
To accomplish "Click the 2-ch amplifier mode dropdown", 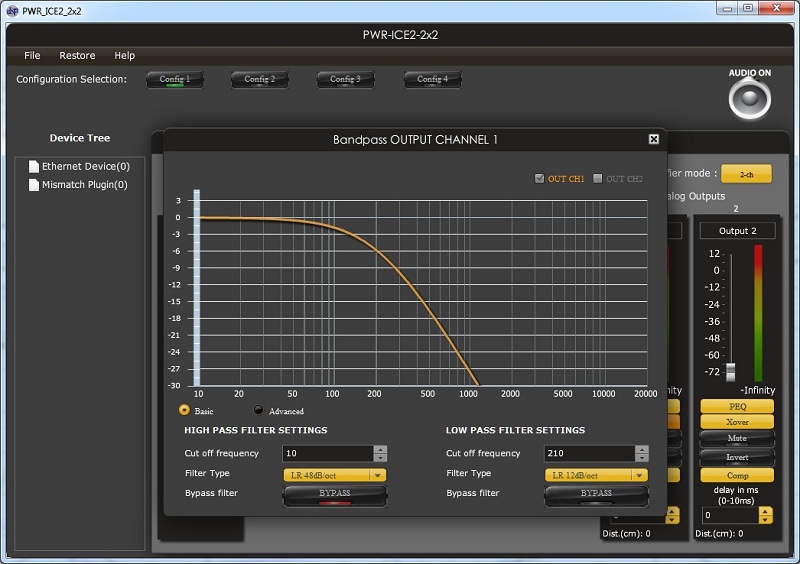I will coord(746,174).
